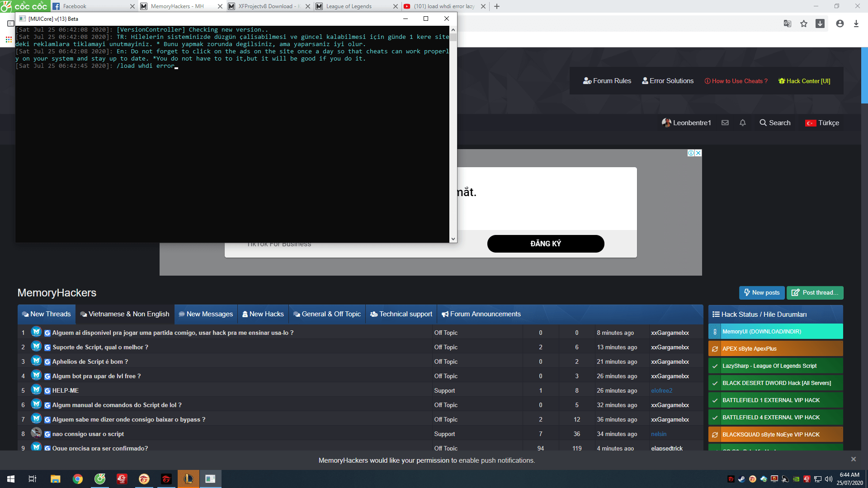Click the New posts button
This screenshot has height=488, width=868.
click(x=762, y=293)
